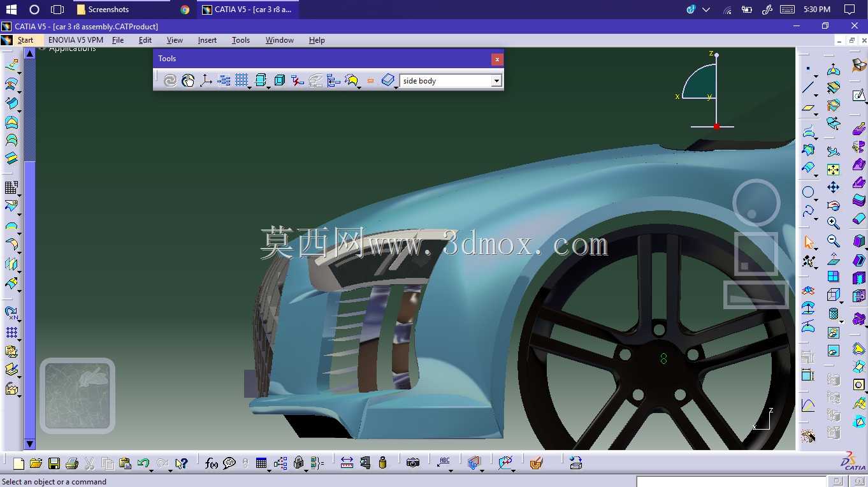Expand the Undo history arrow
The height and width of the screenshot is (487, 868).
(152, 470)
